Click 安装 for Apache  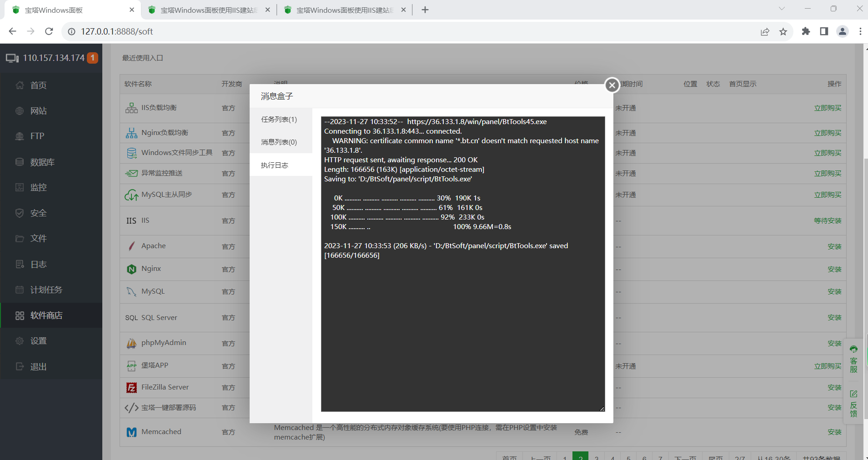pos(834,246)
